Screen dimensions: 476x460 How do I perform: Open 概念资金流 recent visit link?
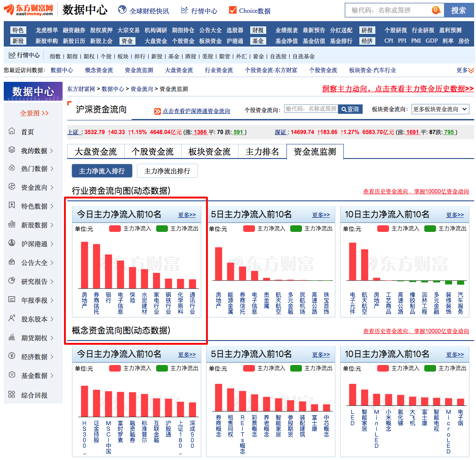pyautogui.click(x=99, y=71)
